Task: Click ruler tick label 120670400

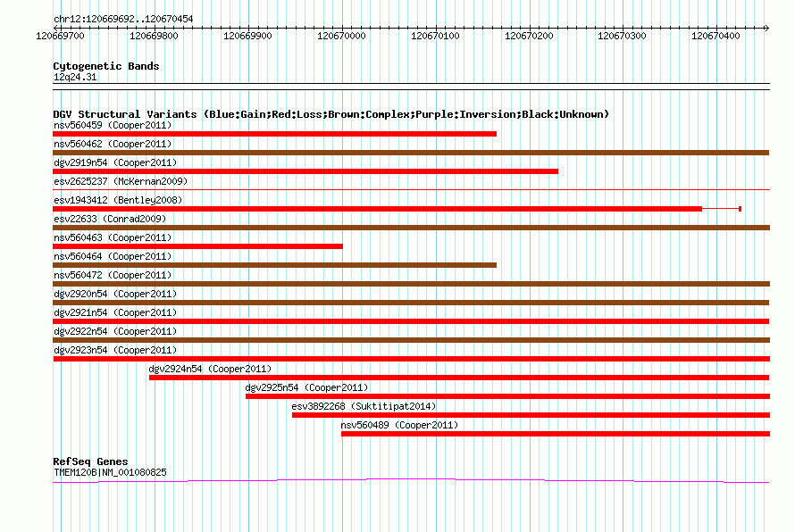Action: point(715,36)
